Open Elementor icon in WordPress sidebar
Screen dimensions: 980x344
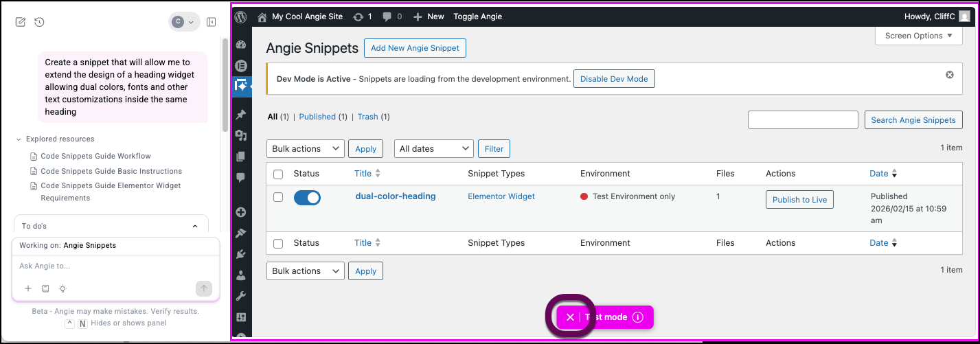click(x=241, y=66)
